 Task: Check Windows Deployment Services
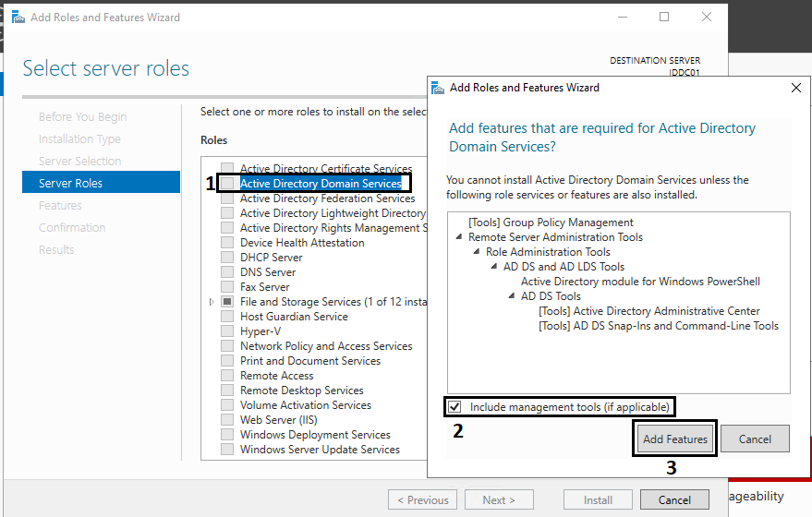tap(227, 434)
